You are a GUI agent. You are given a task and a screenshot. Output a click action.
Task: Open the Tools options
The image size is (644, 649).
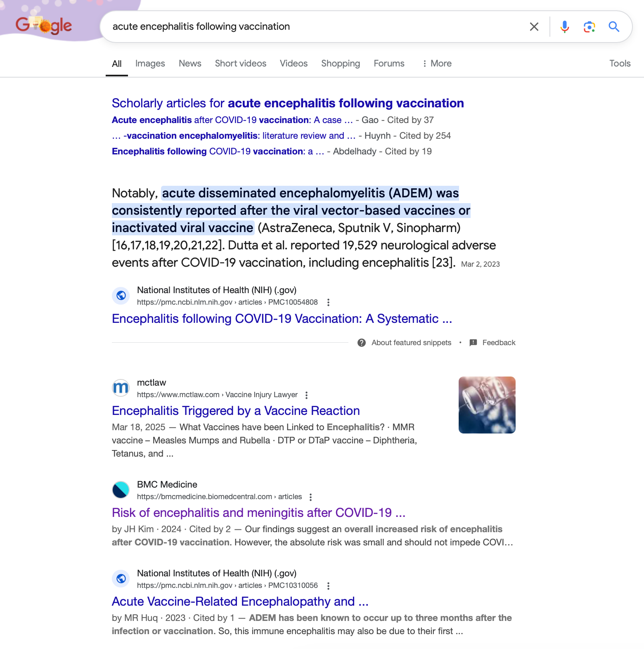[620, 64]
